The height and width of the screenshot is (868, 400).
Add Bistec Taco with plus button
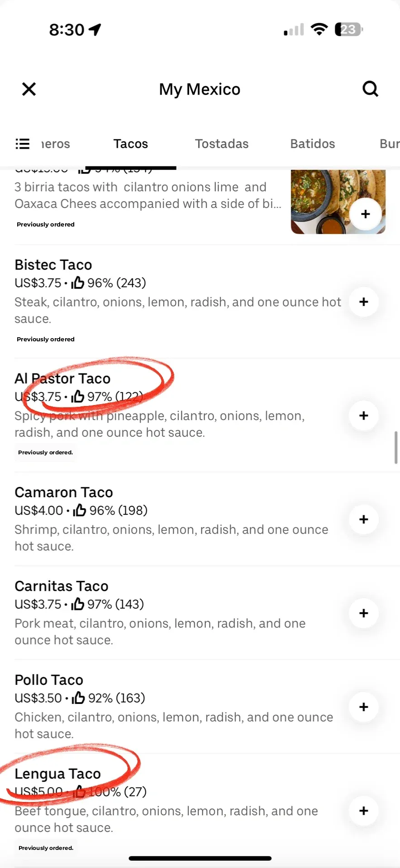[363, 302]
